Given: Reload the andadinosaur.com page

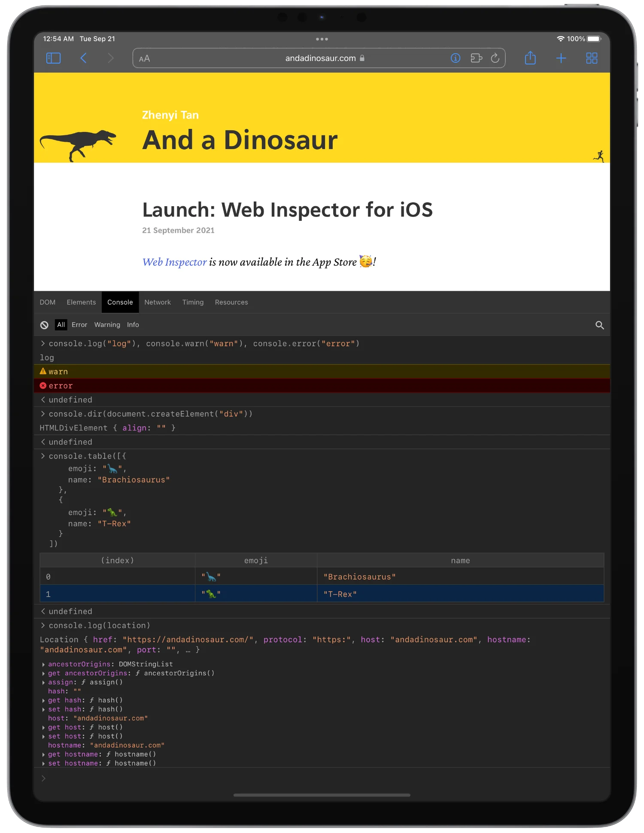Looking at the screenshot, I should (495, 58).
